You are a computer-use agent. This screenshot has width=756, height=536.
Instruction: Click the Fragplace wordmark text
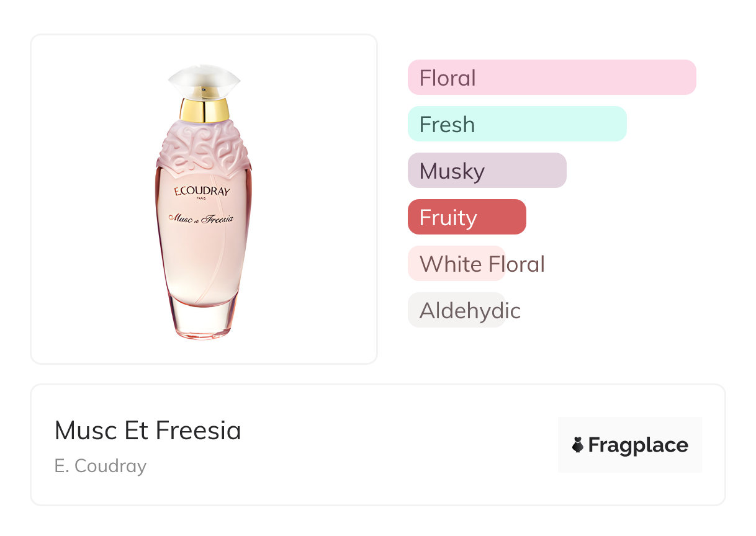(638, 445)
